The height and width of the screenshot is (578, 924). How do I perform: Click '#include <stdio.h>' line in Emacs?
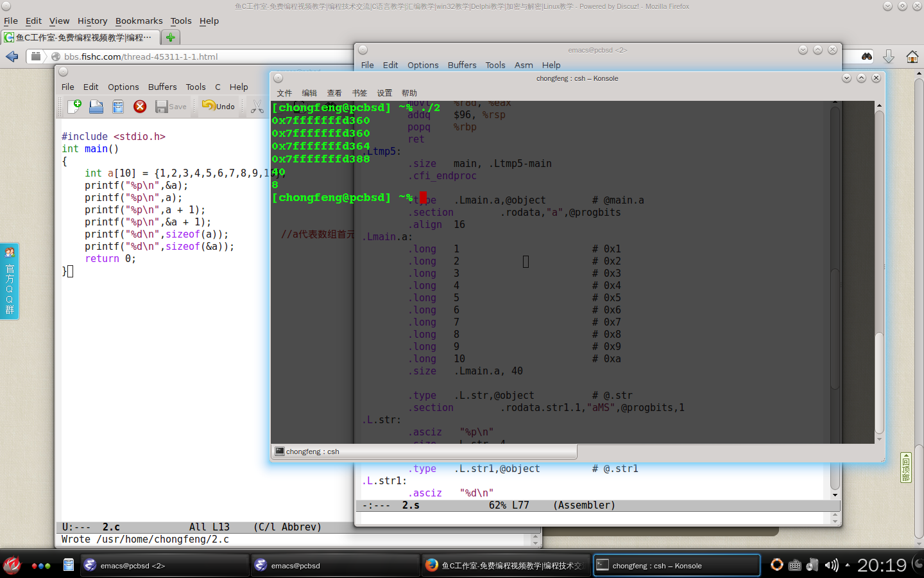click(114, 137)
